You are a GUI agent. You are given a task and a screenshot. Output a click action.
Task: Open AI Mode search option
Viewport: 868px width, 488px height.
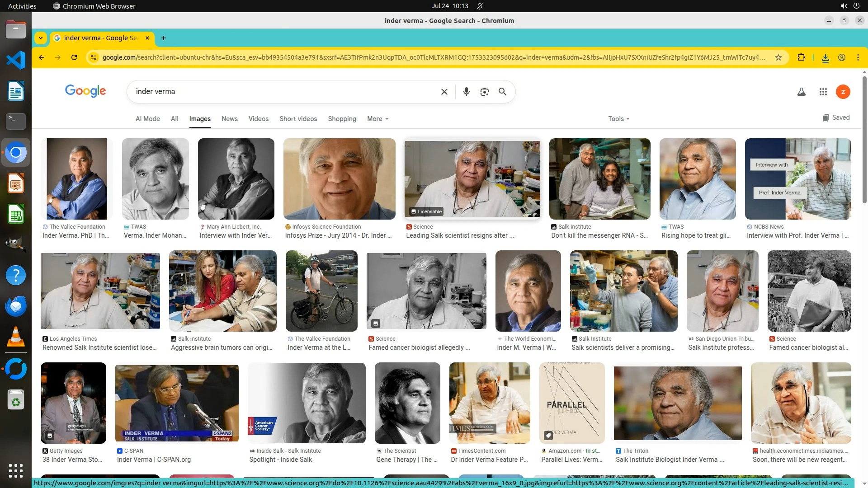tap(147, 119)
